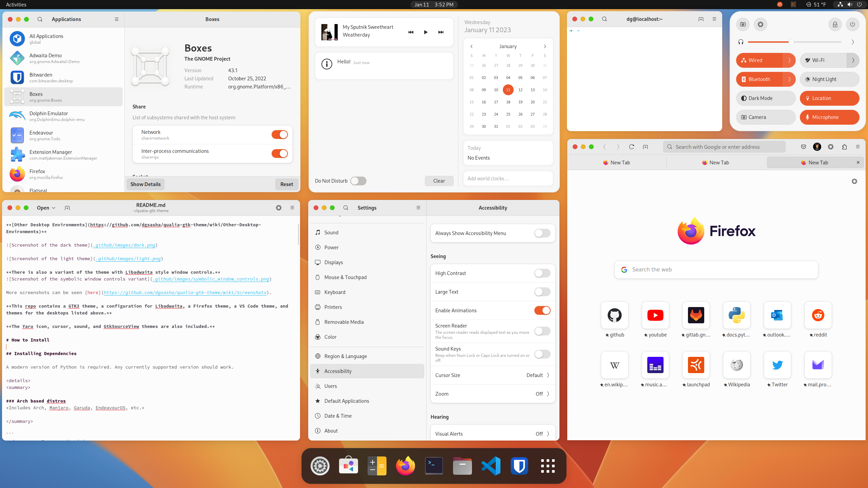
Task: Open the Firefox extensions puzzle icon
Action: click(x=844, y=147)
